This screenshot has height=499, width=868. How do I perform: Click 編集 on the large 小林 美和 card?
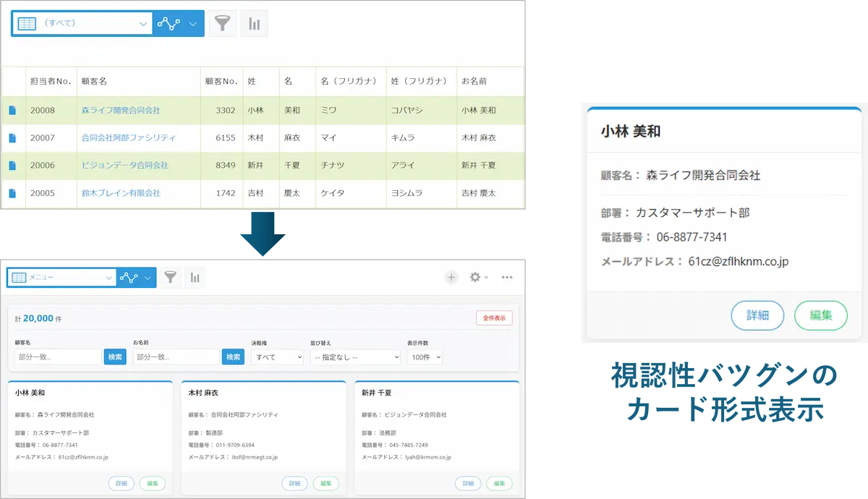(x=820, y=315)
